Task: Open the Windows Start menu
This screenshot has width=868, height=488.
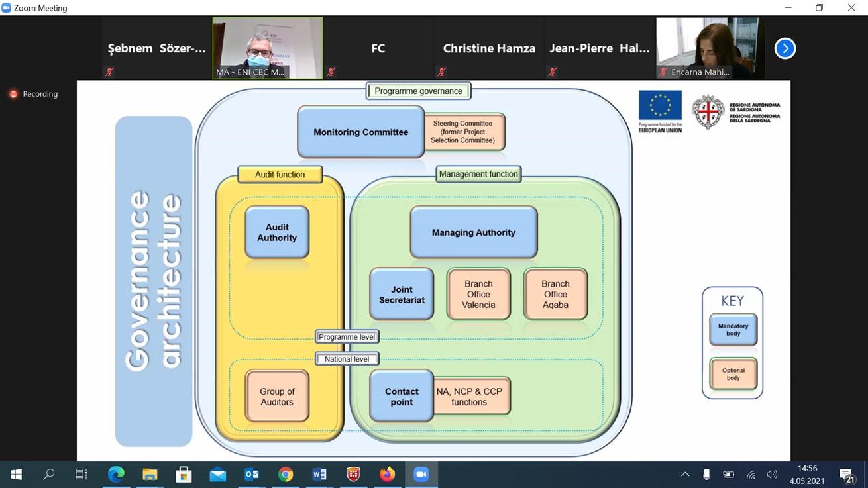Action: coord(16,474)
